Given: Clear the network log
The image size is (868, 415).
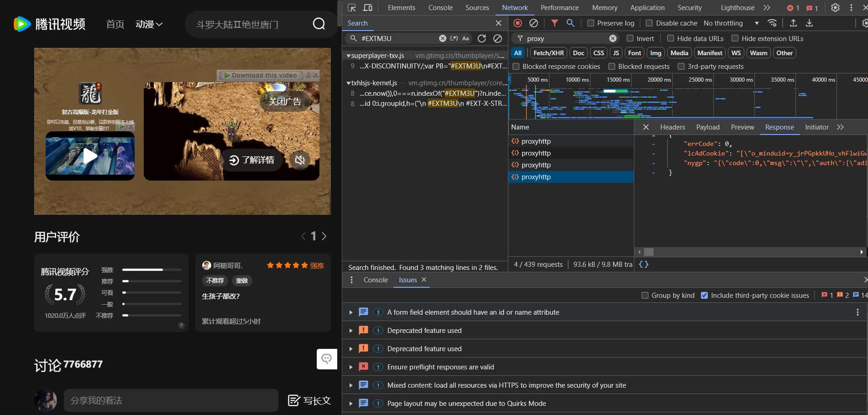Looking at the screenshot, I should [x=533, y=23].
